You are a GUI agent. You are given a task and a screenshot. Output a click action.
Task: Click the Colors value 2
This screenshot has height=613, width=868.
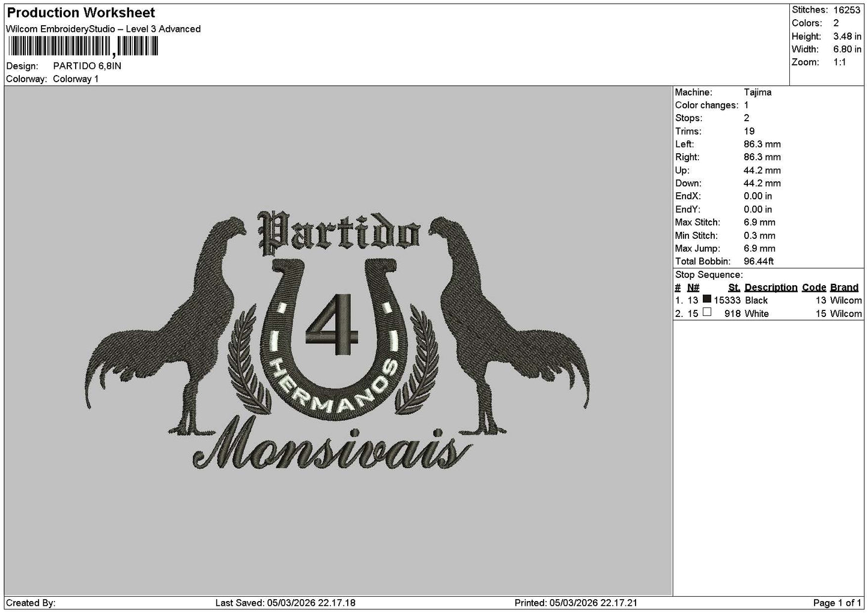pos(836,23)
